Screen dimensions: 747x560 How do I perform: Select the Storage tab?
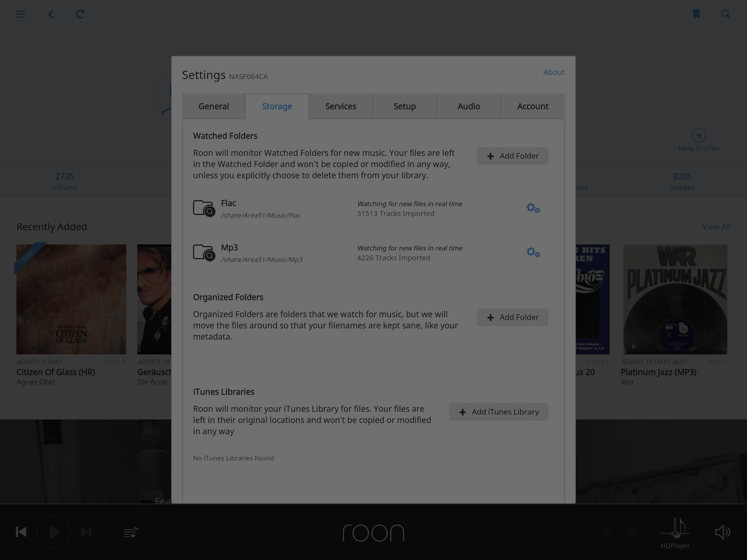pyautogui.click(x=277, y=106)
